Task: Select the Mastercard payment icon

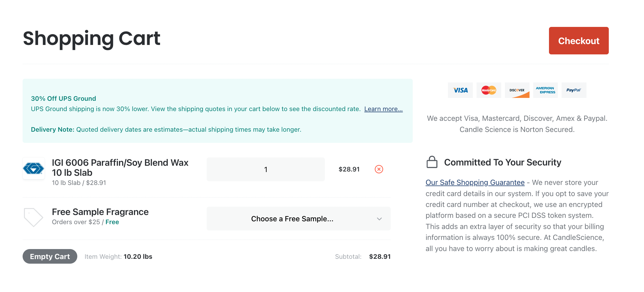Action: pyautogui.click(x=489, y=90)
